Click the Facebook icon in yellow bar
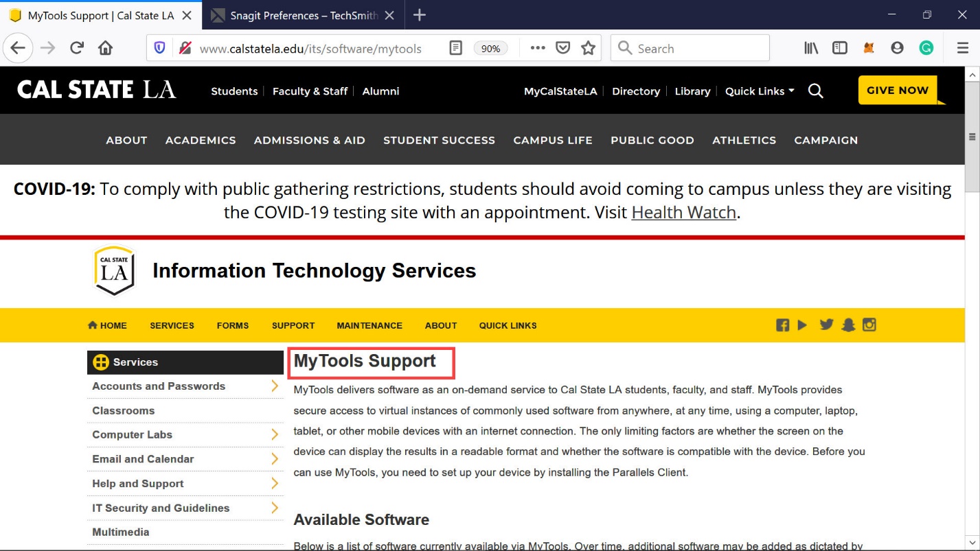The width and height of the screenshot is (980, 551). click(x=782, y=325)
